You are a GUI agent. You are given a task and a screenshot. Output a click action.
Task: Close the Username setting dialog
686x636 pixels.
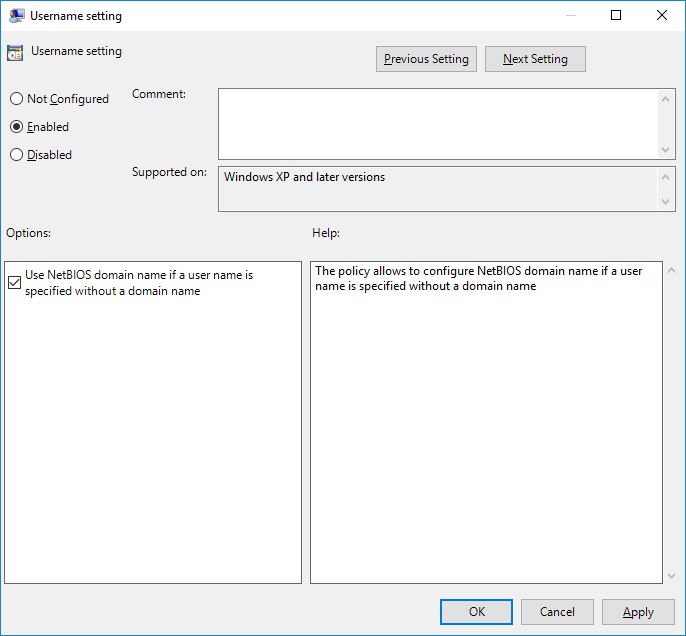tap(662, 16)
